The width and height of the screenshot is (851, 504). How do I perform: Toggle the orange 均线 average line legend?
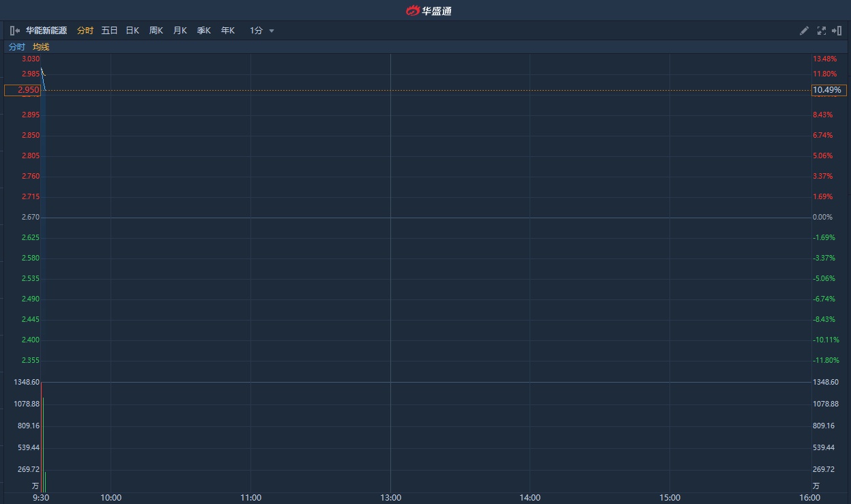(41, 47)
